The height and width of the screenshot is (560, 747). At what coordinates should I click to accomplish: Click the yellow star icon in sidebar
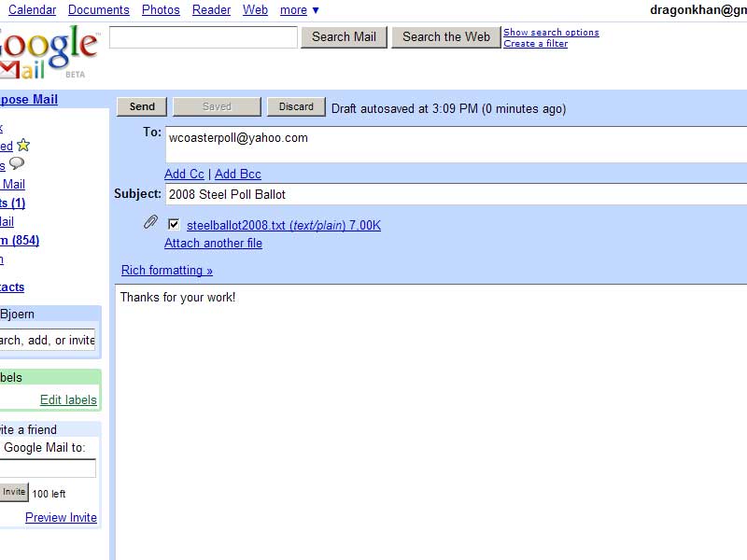coord(23,146)
